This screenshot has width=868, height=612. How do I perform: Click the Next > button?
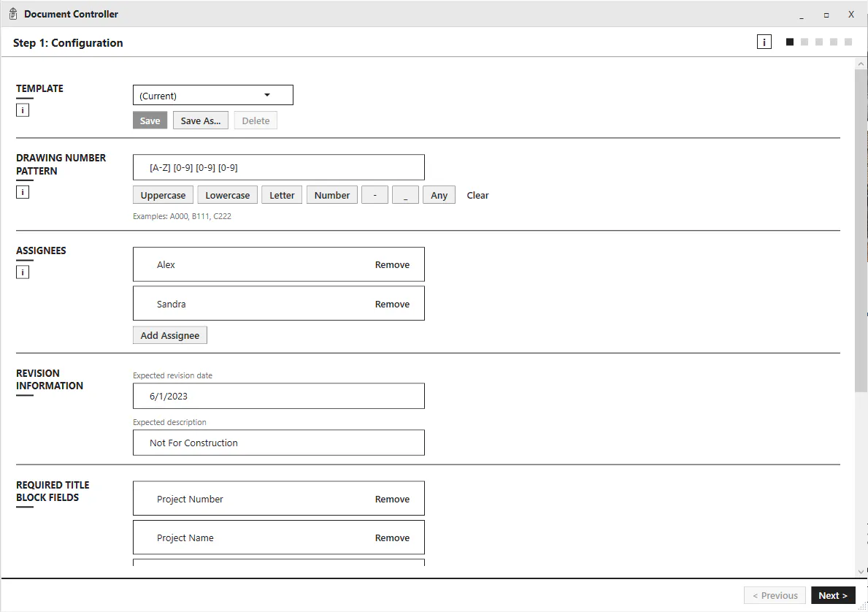tap(833, 595)
